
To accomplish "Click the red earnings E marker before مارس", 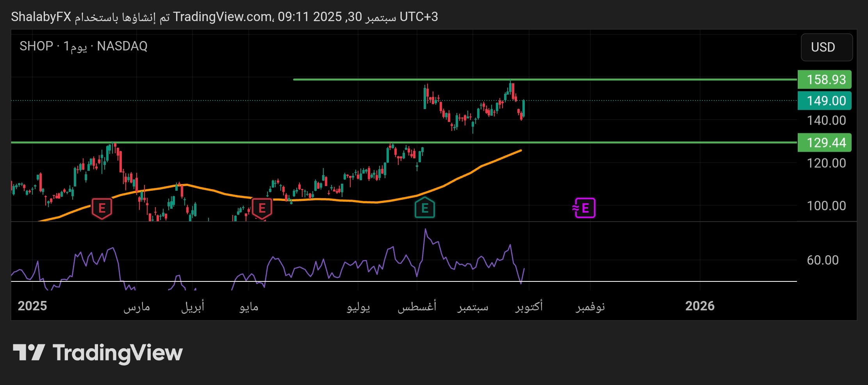I will coord(102,208).
